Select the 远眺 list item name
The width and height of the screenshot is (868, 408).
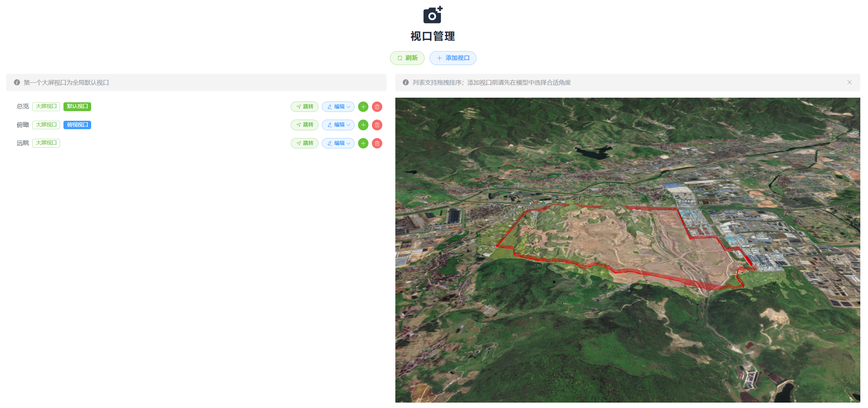pos(23,143)
